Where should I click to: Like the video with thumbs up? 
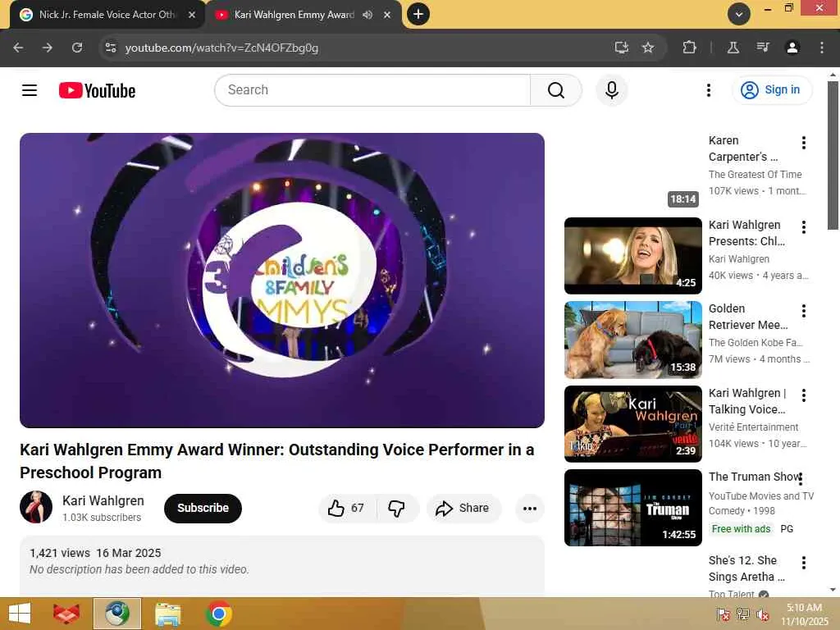pyautogui.click(x=346, y=508)
